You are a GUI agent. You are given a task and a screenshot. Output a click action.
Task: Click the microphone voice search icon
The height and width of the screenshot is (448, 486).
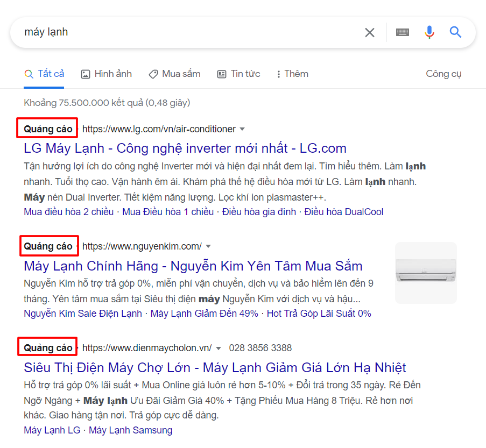429,32
